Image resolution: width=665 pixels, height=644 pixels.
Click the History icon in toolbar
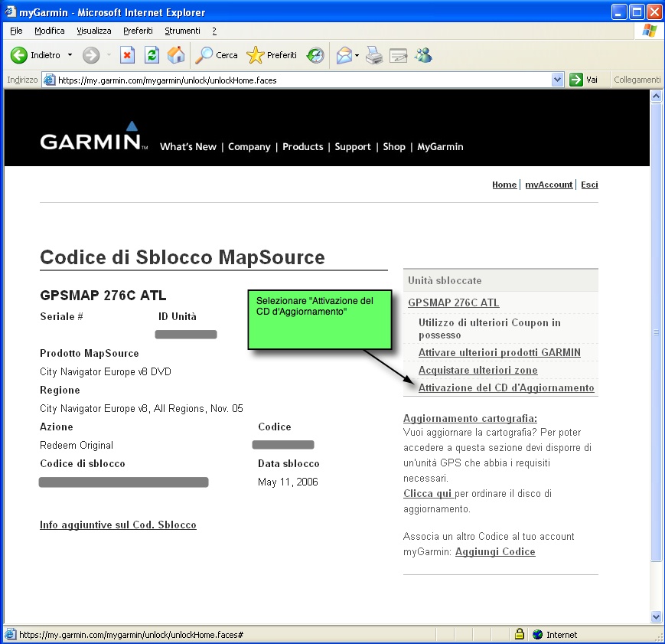point(315,55)
